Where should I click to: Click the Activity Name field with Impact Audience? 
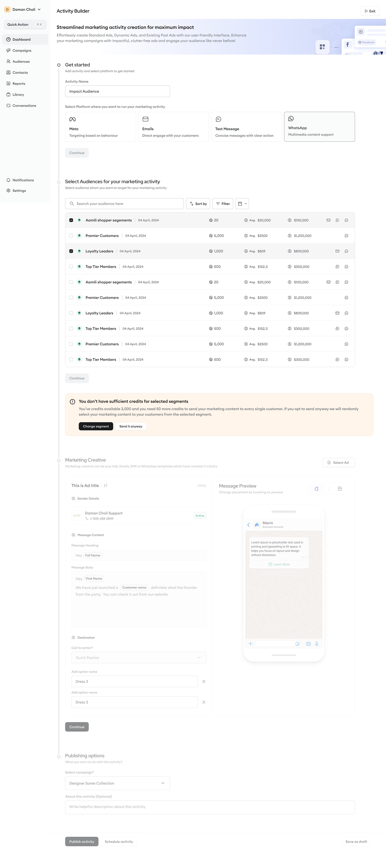click(x=118, y=91)
